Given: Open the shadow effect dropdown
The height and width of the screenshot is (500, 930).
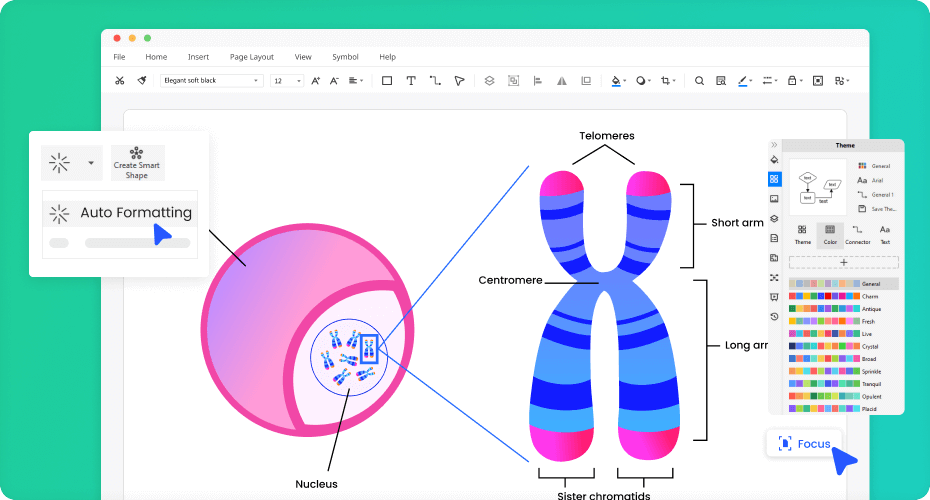Looking at the screenshot, I should coord(644,81).
